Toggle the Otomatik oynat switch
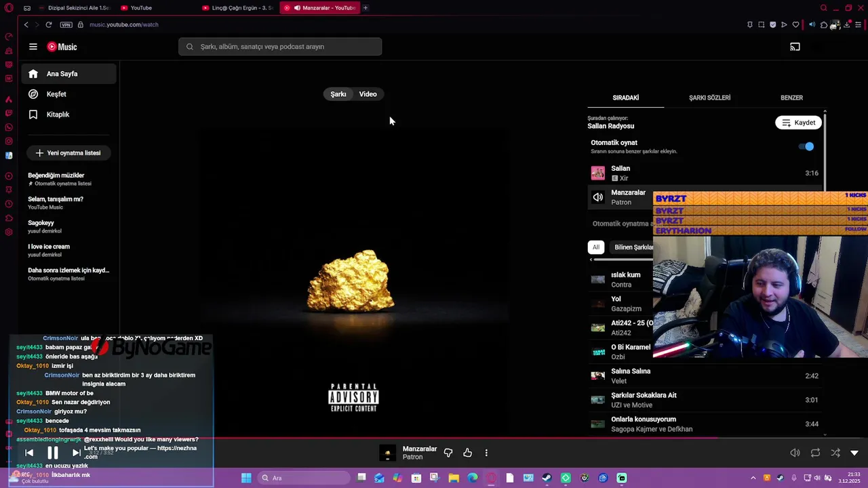 [806, 146]
